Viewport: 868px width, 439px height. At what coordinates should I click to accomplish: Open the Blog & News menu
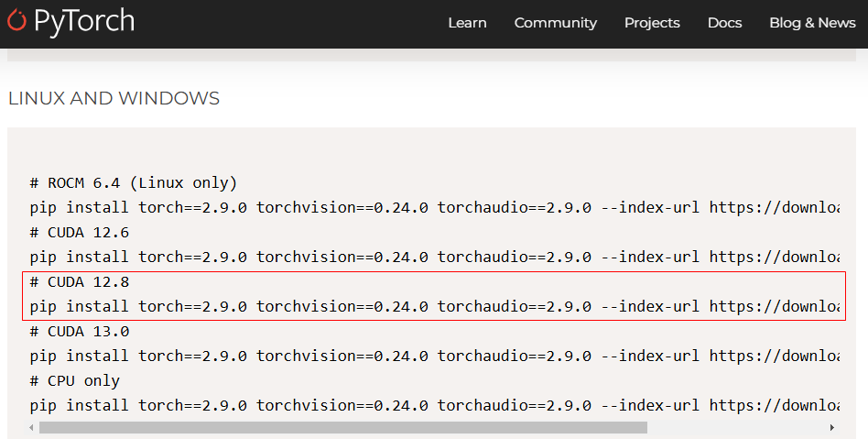(812, 23)
